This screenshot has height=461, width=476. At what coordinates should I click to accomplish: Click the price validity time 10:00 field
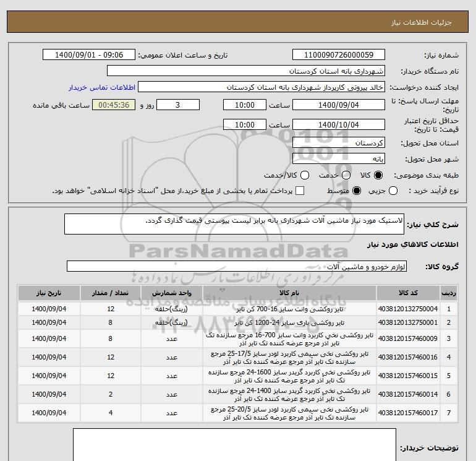245,124
